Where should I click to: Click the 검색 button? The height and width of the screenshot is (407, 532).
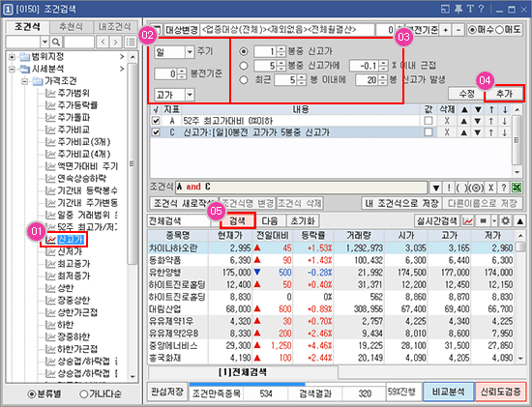pos(237,221)
